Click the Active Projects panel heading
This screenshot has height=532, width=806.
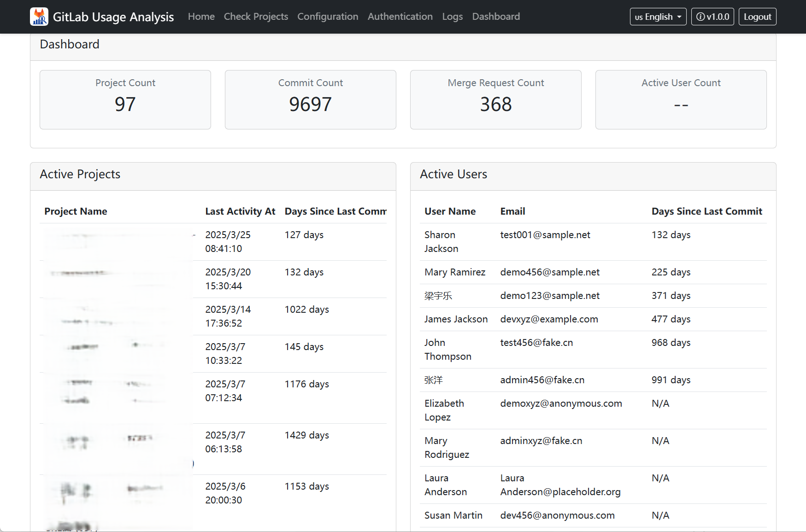80,175
